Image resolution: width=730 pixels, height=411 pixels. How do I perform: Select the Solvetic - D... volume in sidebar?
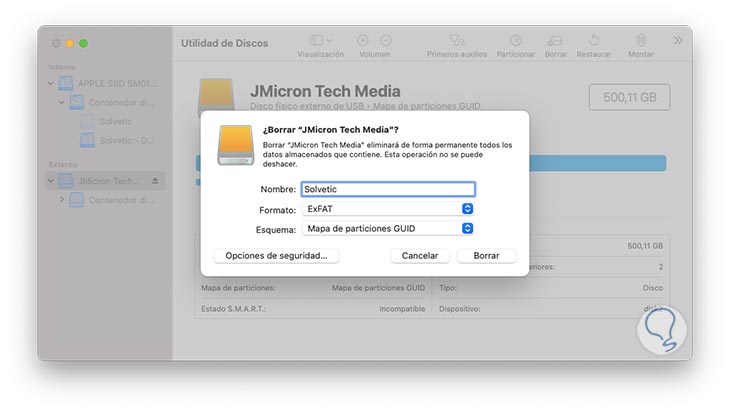point(117,140)
